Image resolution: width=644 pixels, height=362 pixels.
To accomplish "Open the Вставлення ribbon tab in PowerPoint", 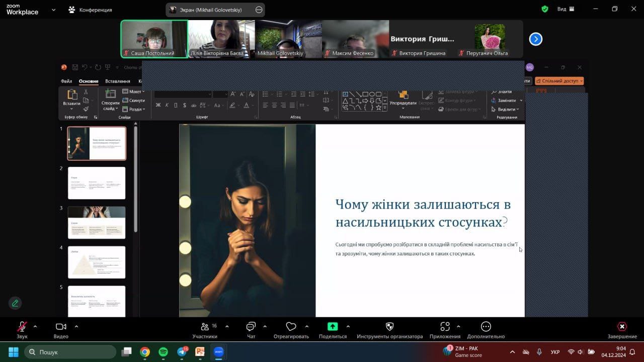I will click(x=117, y=81).
